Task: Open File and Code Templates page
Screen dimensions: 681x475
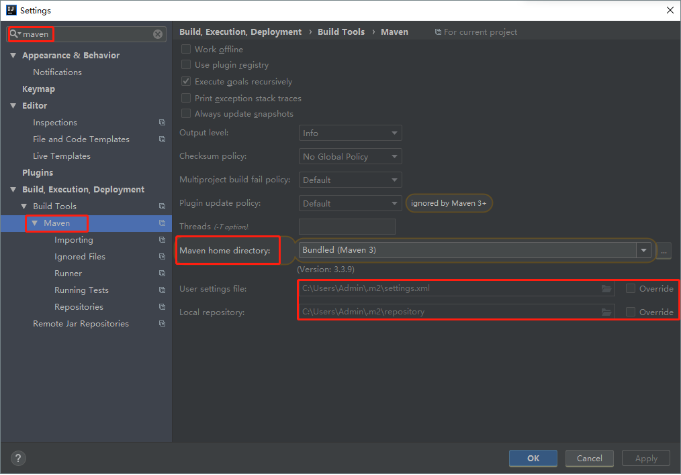Action: [x=81, y=139]
